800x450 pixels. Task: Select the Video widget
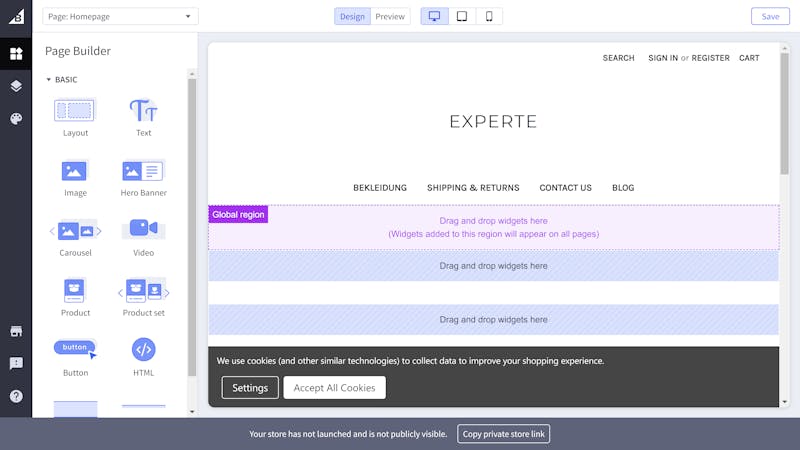coord(143,238)
